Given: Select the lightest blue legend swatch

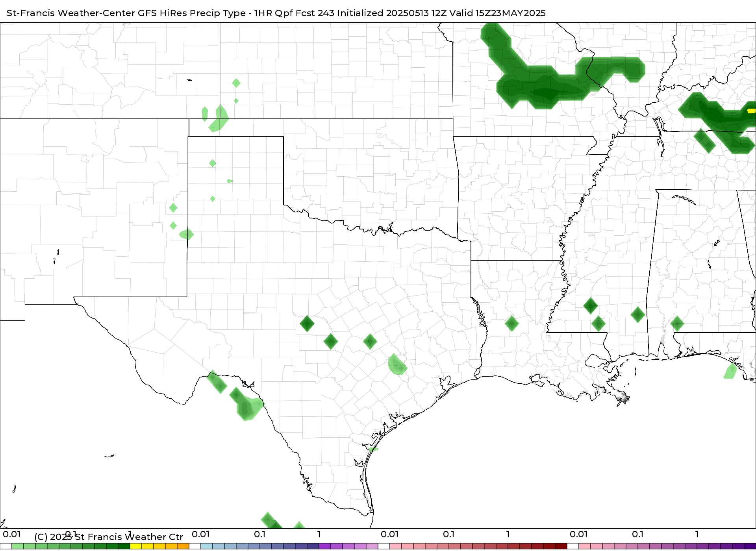Looking at the screenshot, I should 207,546.
